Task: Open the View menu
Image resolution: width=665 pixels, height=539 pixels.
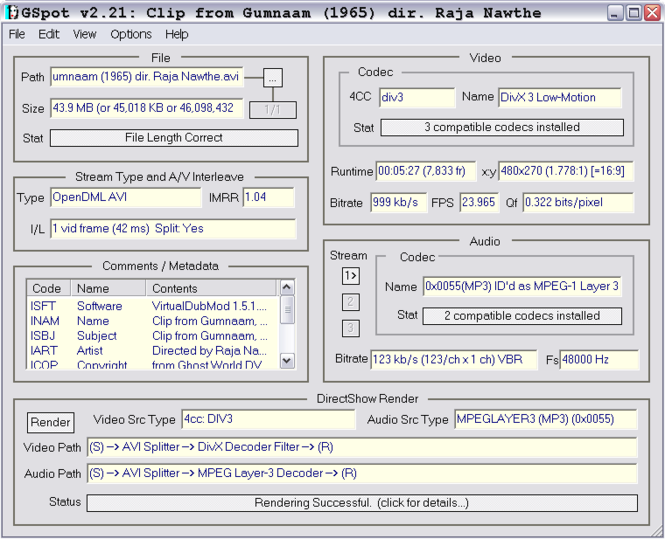Action: click(x=85, y=34)
